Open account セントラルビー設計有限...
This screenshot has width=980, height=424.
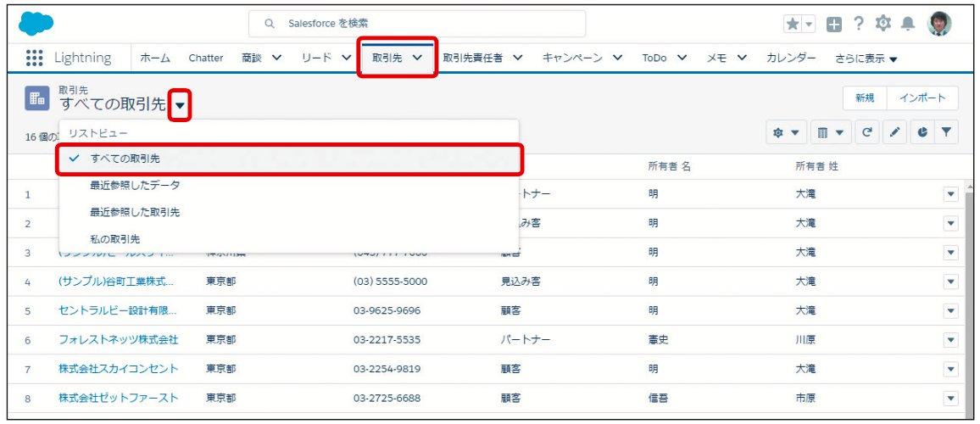pyautogui.click(x=118, y=310)
